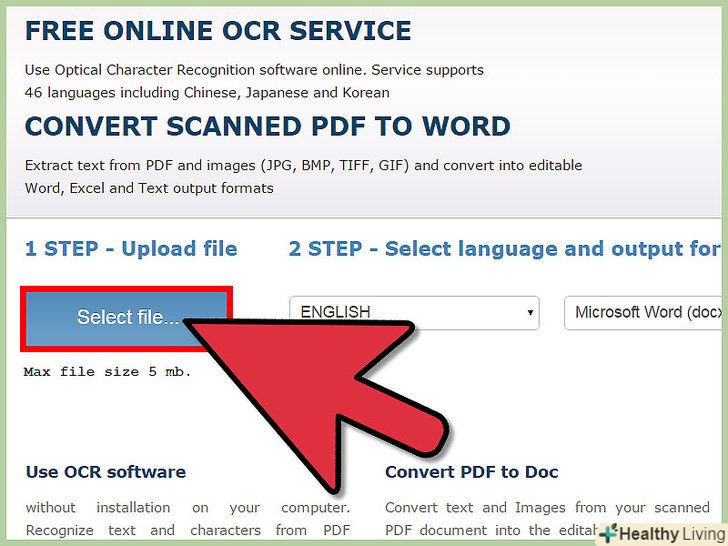Click the Use OCR software heading

(x=106, y=472)
